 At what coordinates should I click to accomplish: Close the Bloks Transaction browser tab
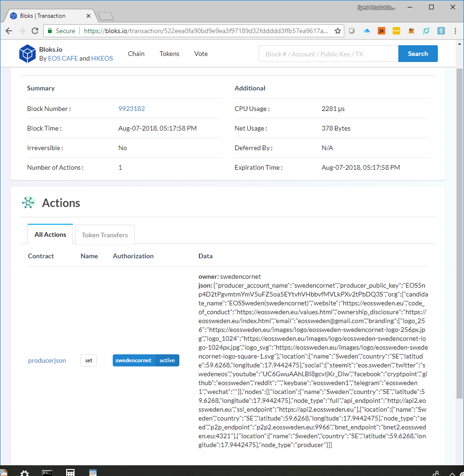[x=88, y=16]
